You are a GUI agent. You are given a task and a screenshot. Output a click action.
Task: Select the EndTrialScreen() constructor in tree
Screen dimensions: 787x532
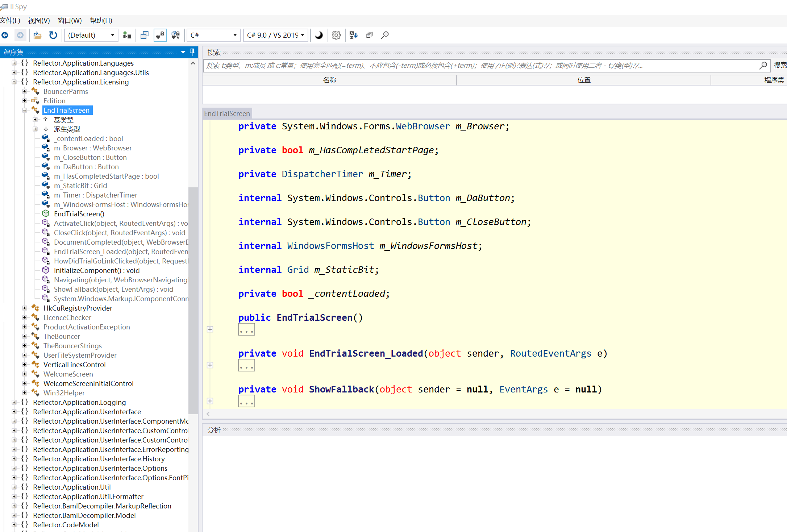tap(79, 214)
